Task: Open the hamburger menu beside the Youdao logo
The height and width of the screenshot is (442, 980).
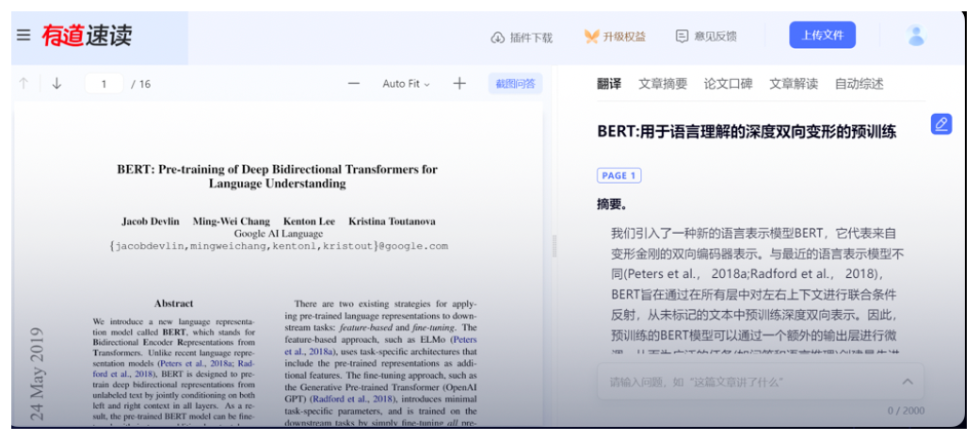Action: [x=24, y=35]
